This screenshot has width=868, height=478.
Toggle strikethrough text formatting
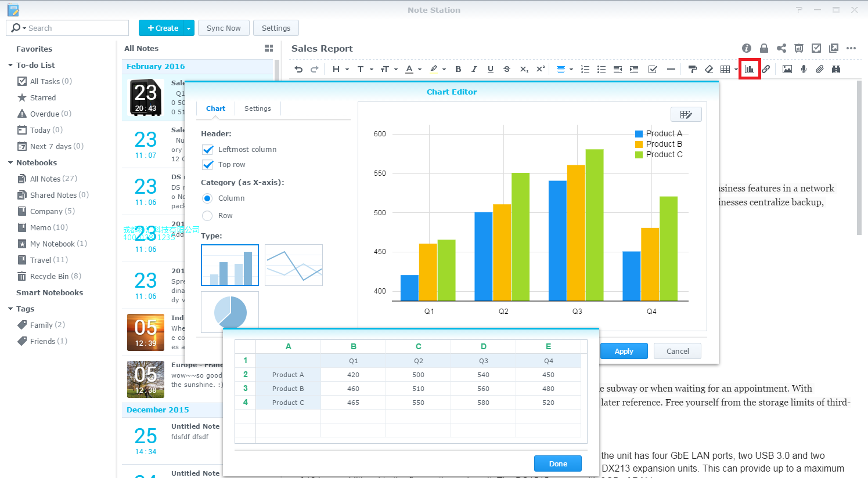point(507,69)
